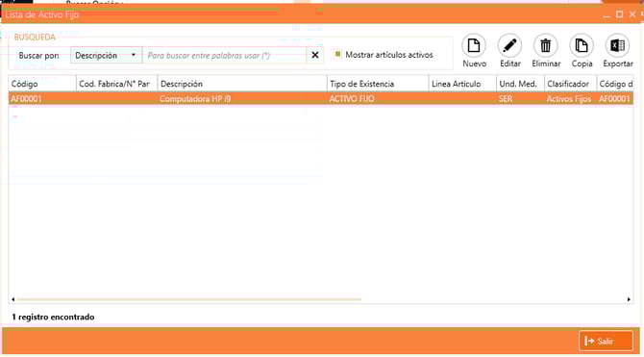The width and height of the screenshot is (644, 357).
Task: Maximize the Lista de Activo Fijo window
Action: [x=619, y=14]
